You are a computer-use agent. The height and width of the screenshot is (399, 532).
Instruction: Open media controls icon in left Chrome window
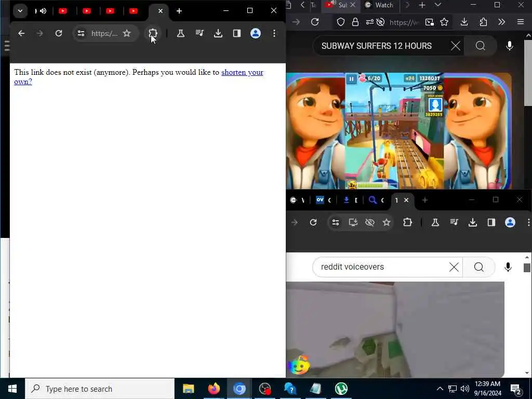pyautogui.click(x=199, y=33)
